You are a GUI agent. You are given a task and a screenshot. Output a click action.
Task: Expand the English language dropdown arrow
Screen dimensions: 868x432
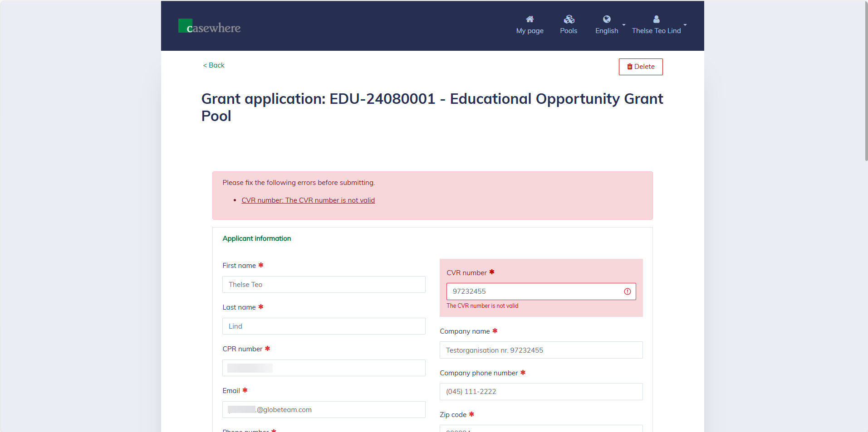[624, 25]
